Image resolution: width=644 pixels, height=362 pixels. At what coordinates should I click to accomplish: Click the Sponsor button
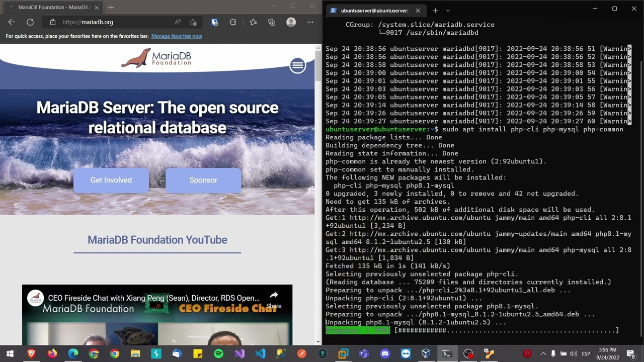[203, 180]
